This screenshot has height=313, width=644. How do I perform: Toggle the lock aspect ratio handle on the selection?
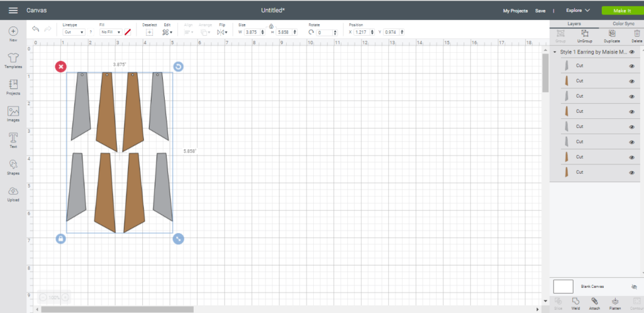(x=60, y=239)
